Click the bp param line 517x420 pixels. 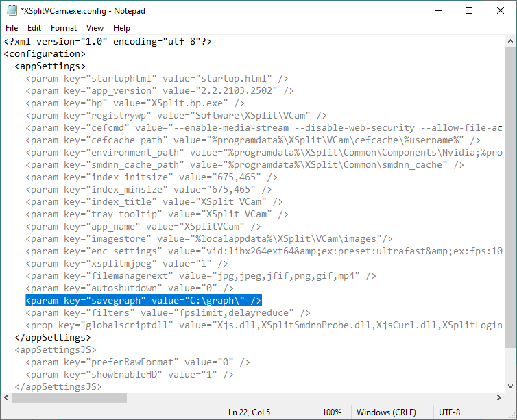[x=135, y=103]
